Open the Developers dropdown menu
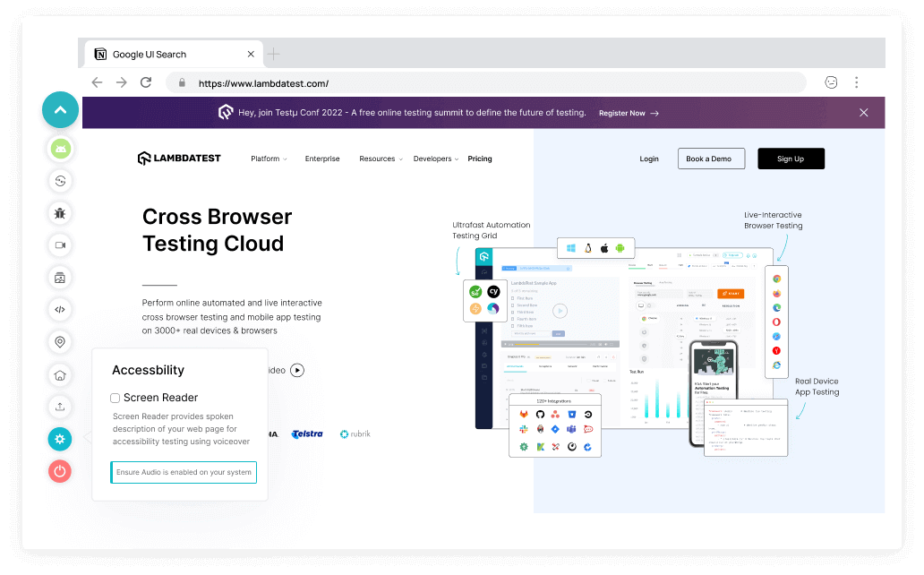Viewport: 924px width, 575px height. pyautogui.click(x=435, y=159)
